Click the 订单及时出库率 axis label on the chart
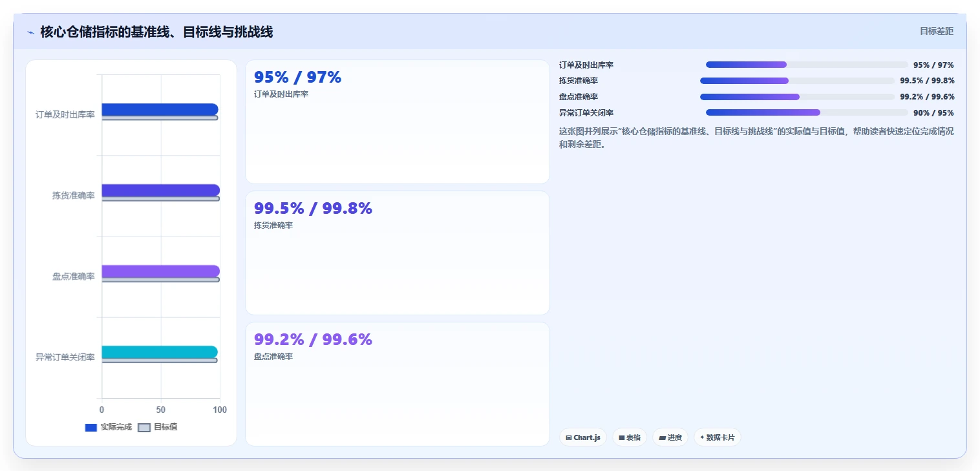The width and height of the screenshot is (980, 471). [x=65, y=114]
